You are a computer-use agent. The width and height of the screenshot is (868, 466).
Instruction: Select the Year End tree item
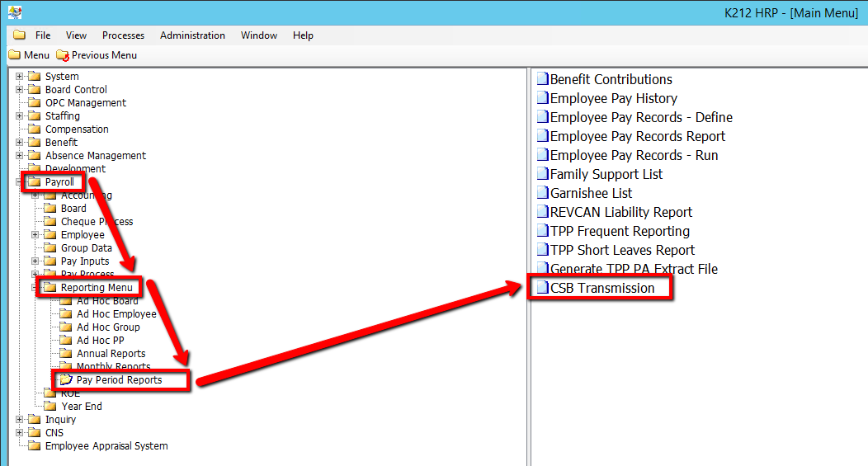[82, 407]
